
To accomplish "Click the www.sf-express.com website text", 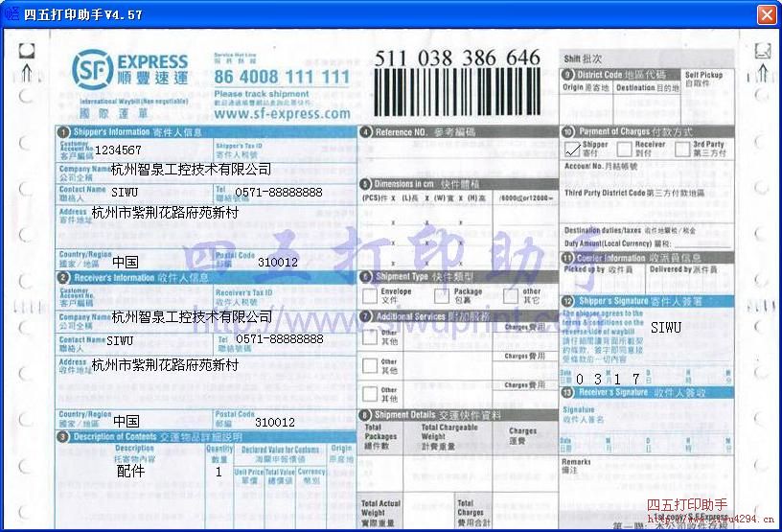I will (283, 113).
